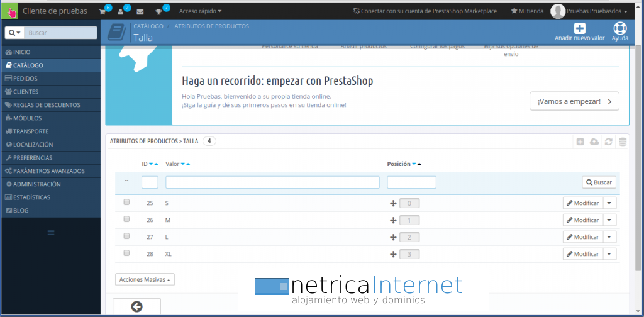
Task: Click the refresh list icon
Action: [x=609, y=142]
